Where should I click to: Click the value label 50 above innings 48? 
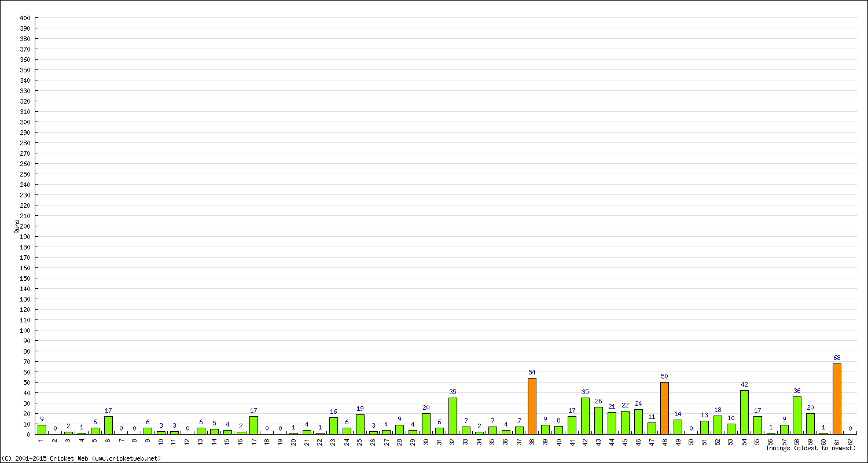[x=664, y=376]
